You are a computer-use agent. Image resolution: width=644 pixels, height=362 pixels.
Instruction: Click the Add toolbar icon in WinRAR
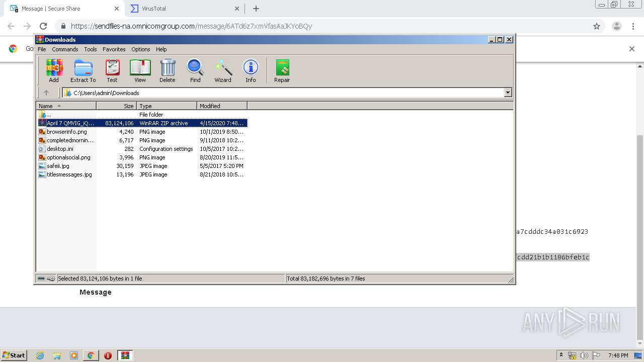pos(54,70)
